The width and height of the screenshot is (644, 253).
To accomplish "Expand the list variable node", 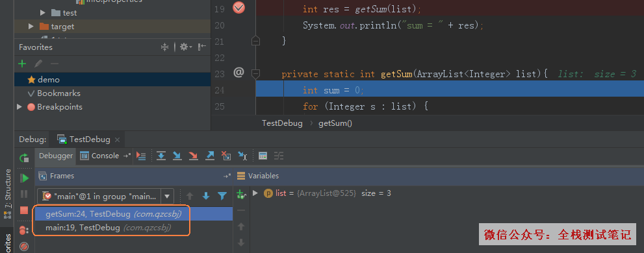I will [x=255, y=193].
